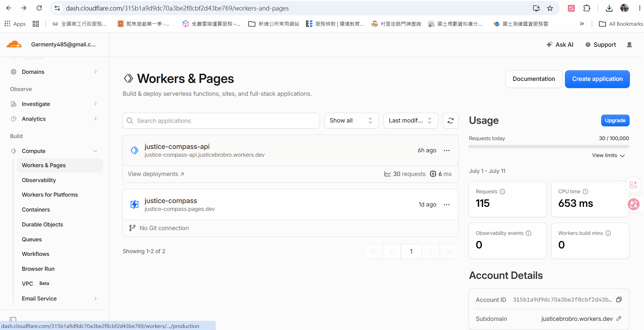Show info tooltip for Workers build mins

[608, 233]
